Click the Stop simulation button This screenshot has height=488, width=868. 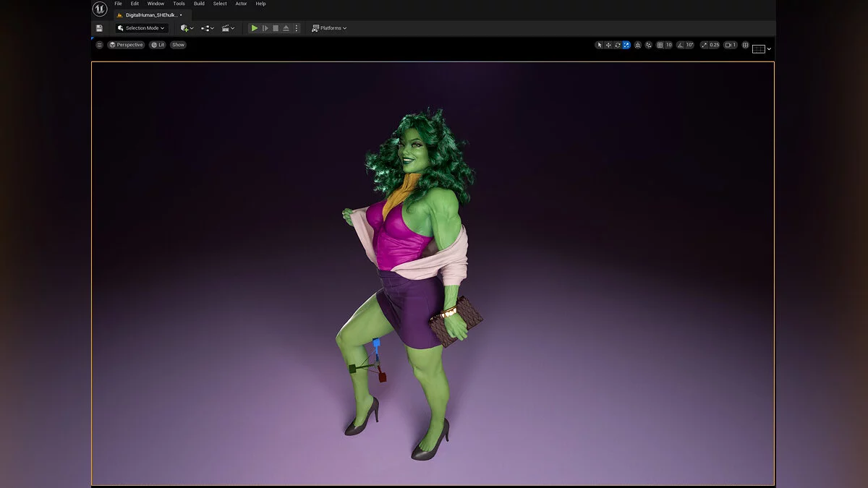point(275,28)
